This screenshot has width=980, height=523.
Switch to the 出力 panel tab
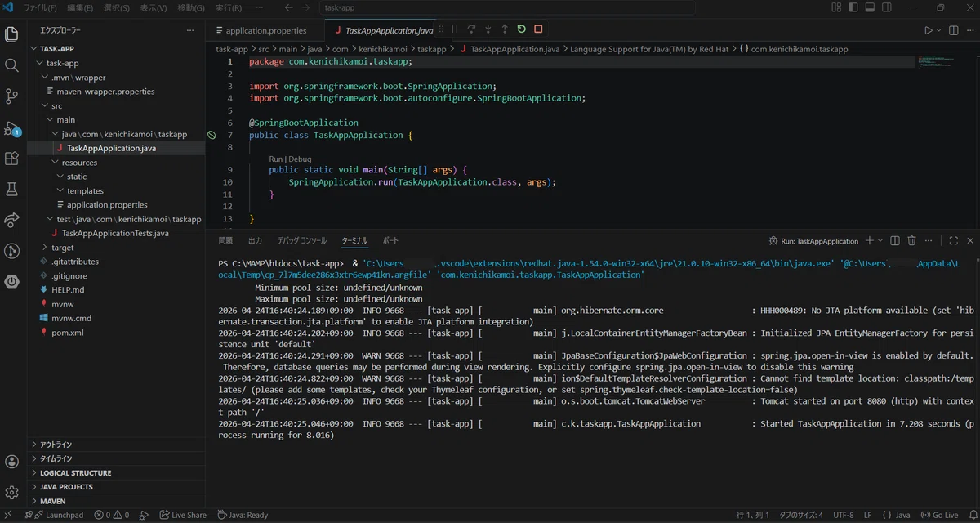tap(255, 240)
